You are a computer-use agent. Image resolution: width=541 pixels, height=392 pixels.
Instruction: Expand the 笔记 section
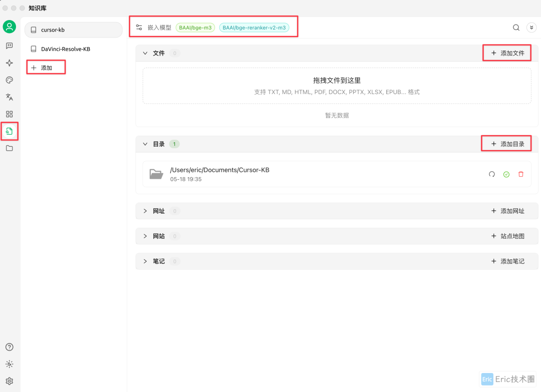pos(145,261)
